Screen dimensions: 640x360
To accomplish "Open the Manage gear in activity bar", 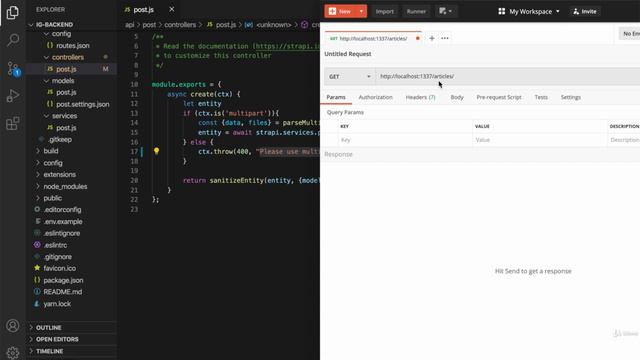I will click(13, 353).
